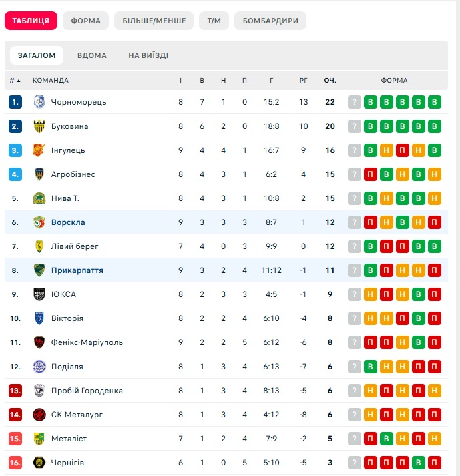Click the Металіст club crest icon
The image size is (460, 476).
pos(39,439)
